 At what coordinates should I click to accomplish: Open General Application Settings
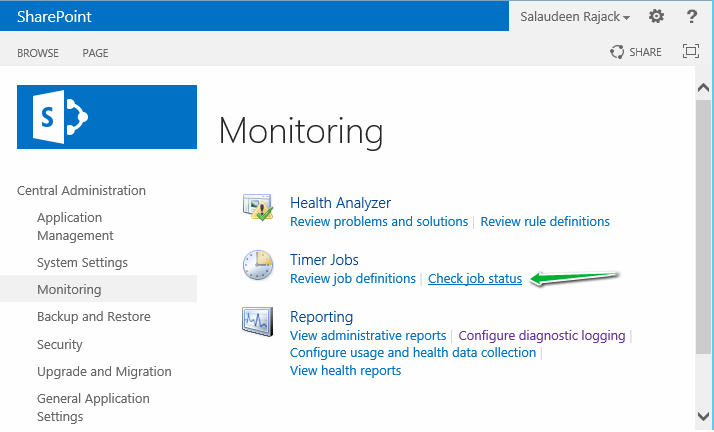click(93, 407)
